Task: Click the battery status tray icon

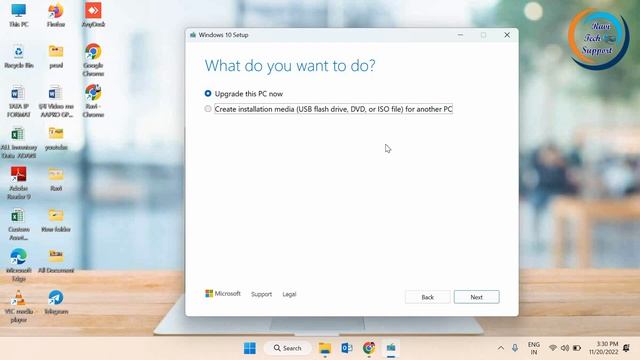Action: point(577,348)
